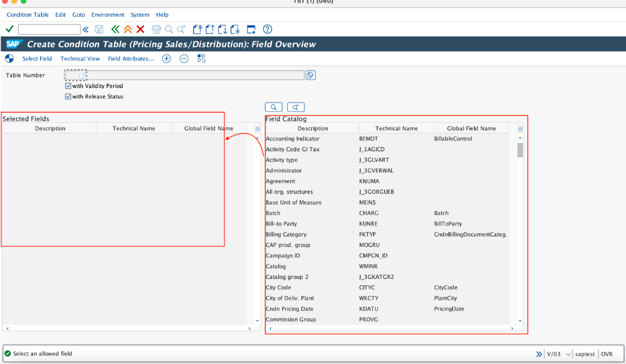The width and height of the screenshot is (626, 364).
Task: Click the Select Field button
Action: click(37, 59)
